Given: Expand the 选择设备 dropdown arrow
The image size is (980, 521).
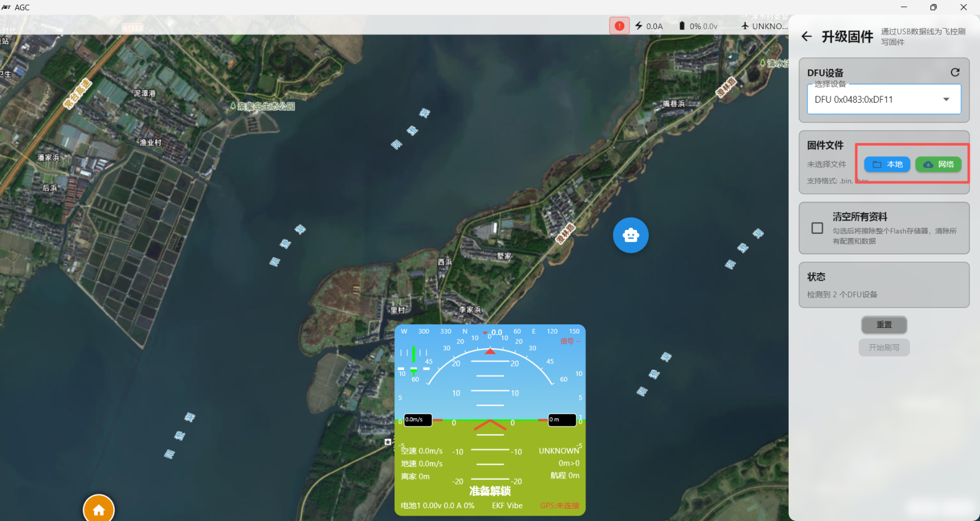Looking at the screenshot, I should (x=946, y=100).
